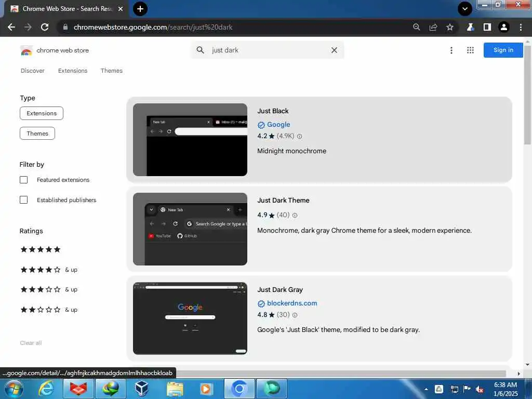Open the Chrome Labs flask icon
Image resolution: width=532 pixels, height=399 pixels.
coord(470,27)
